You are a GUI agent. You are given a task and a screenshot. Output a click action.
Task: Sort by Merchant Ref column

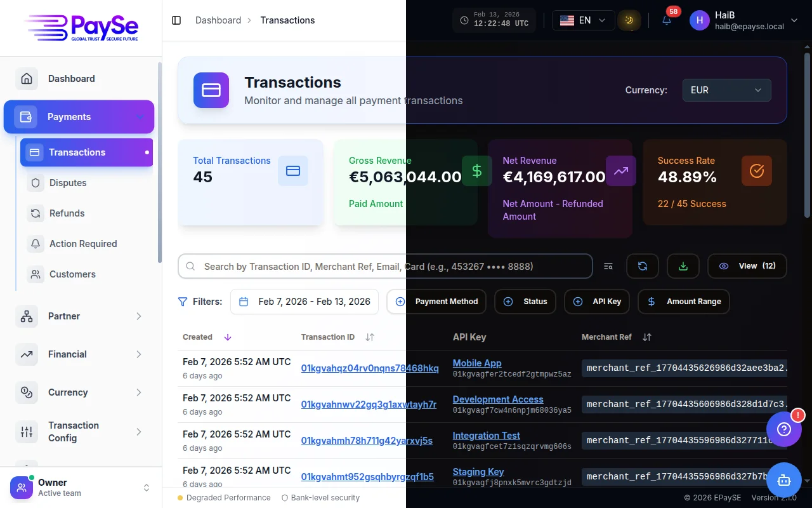616,337
